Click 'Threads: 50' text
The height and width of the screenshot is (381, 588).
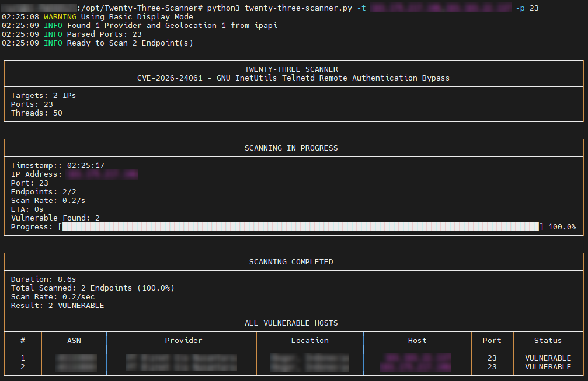[37, 113]
